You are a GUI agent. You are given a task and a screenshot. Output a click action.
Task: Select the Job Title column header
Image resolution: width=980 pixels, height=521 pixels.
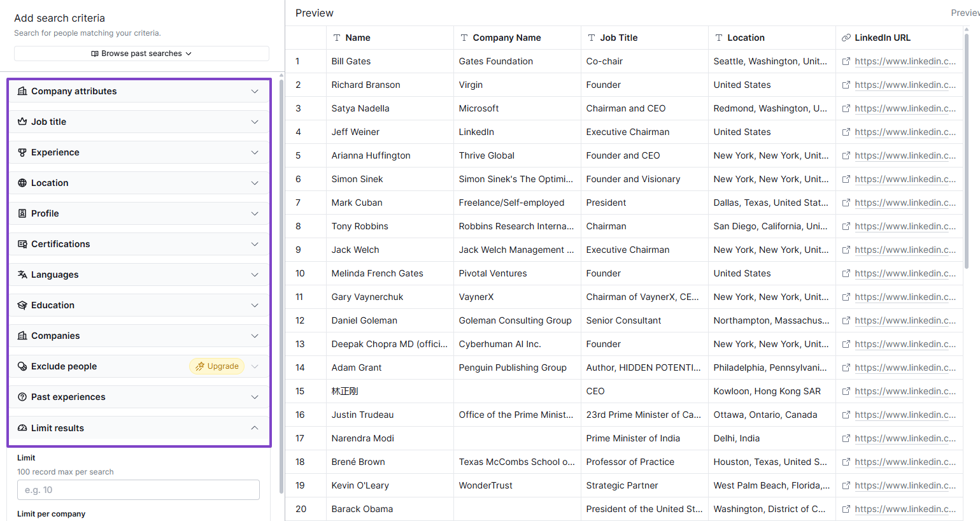coord(644,38)
